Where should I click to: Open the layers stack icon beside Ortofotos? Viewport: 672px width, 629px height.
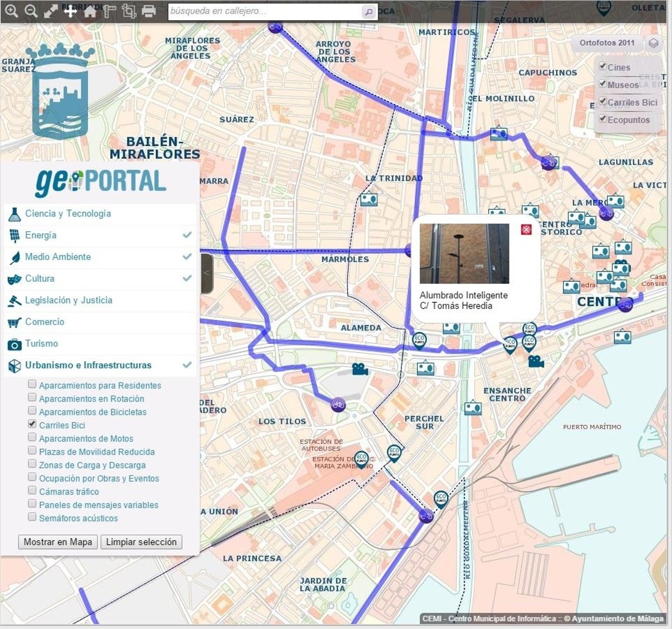point(653,43)
